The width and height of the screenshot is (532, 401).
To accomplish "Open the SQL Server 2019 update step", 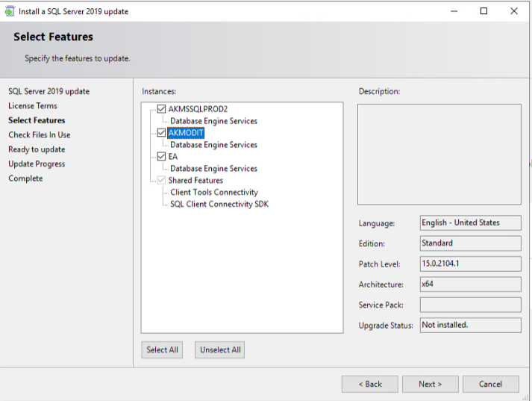I will point(48,91).
